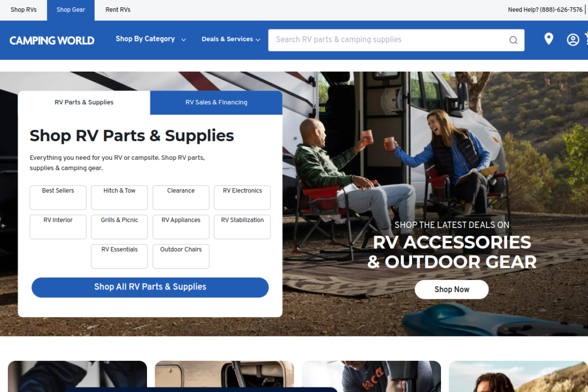Select the RV Sales & Financing tab

click(216, 102)
